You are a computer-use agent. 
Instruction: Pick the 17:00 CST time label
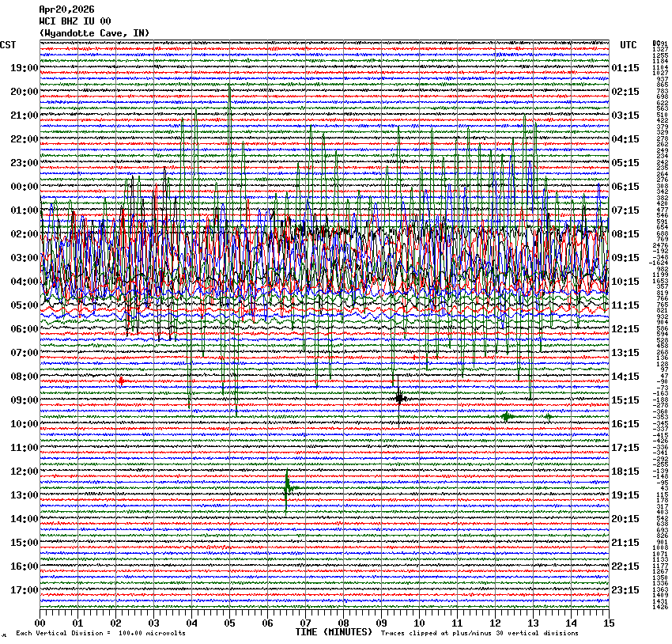click(x=25, y=590)
